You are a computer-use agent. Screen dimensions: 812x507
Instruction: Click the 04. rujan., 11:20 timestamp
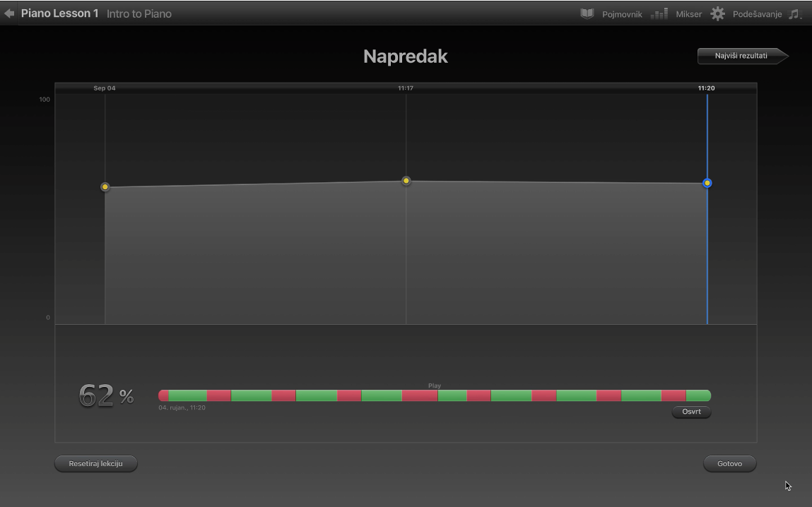(182, 407)
